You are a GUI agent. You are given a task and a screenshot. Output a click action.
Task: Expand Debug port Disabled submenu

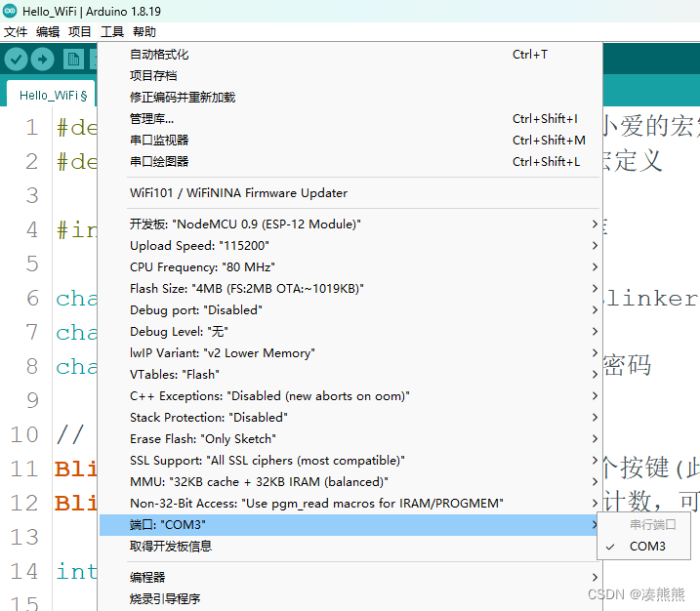point(350,309)
